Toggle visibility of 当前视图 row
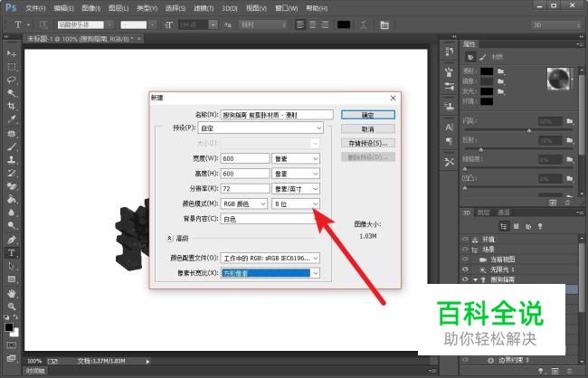The height and width of the screenshot is (378, 588). pyautogui.click(x=465, y=260)
